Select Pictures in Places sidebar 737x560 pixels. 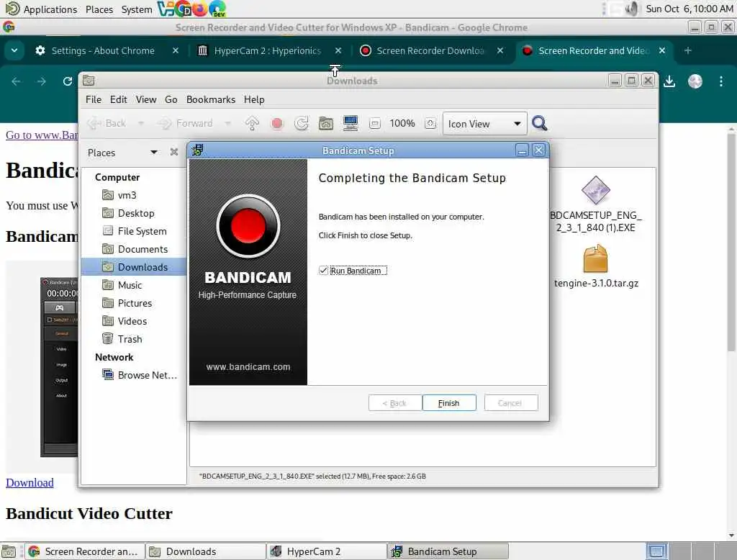tap(133, 303)
